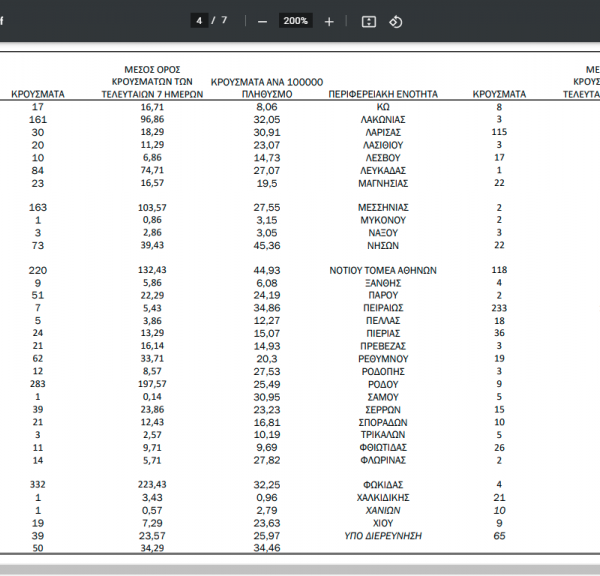Select the 220 cases value
This screenshot has width=600, height=576.
pyautogui.click(x=38, y=271)
